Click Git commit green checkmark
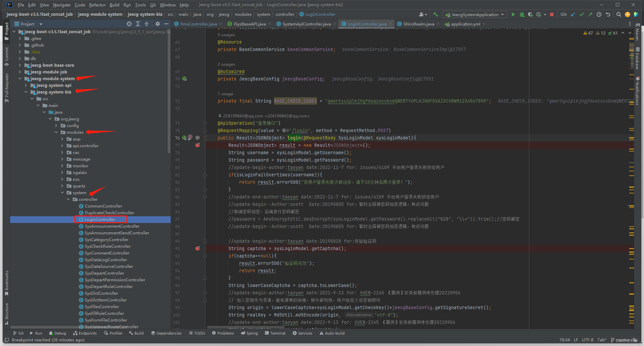This screenshot has width=644, height=346. pyautogui.click(x=582, y=14)
